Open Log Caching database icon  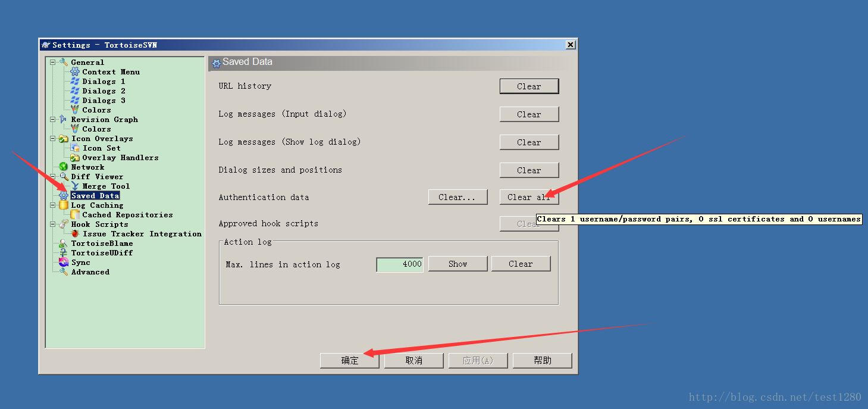pyautogui.click(x=64, y=205)
